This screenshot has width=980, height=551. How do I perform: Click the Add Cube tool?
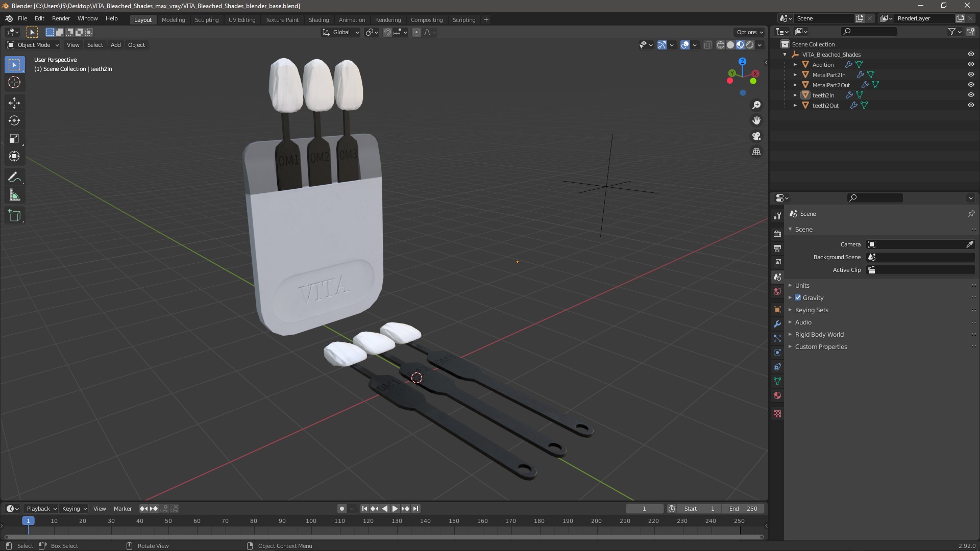coord(14,215)
